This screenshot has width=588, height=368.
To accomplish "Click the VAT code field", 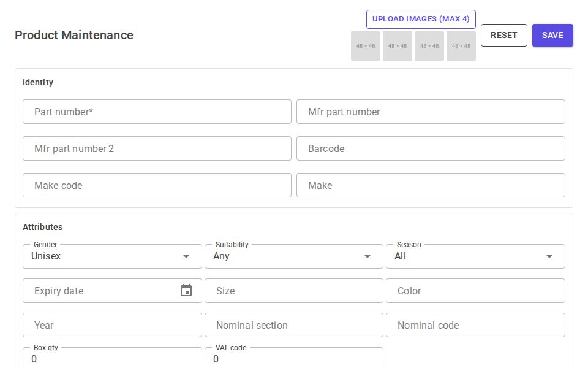I will tap(293, 358).
